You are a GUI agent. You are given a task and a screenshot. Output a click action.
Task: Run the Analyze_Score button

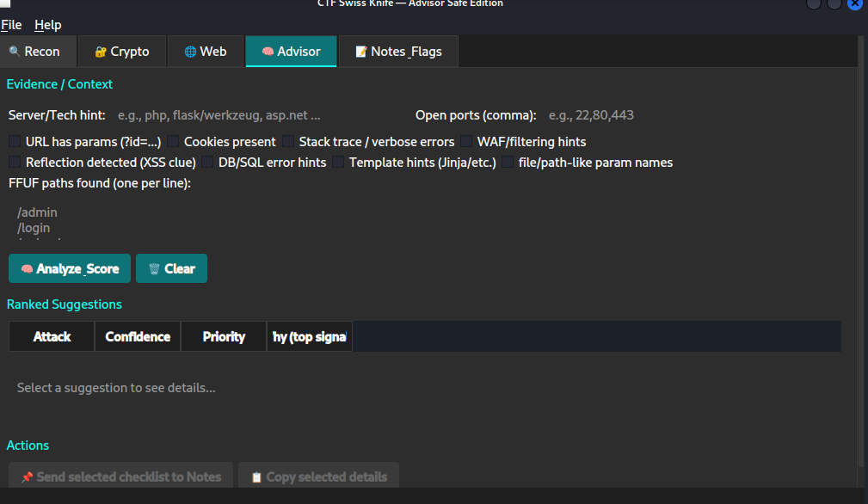coord(70,269)
